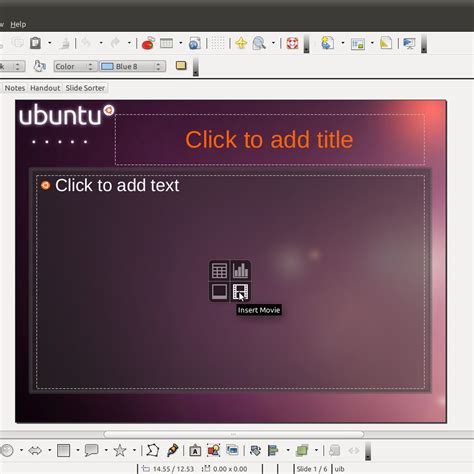474x474 pixels.
Task: Select the Callouts shape tool
Action: [91, 451]
